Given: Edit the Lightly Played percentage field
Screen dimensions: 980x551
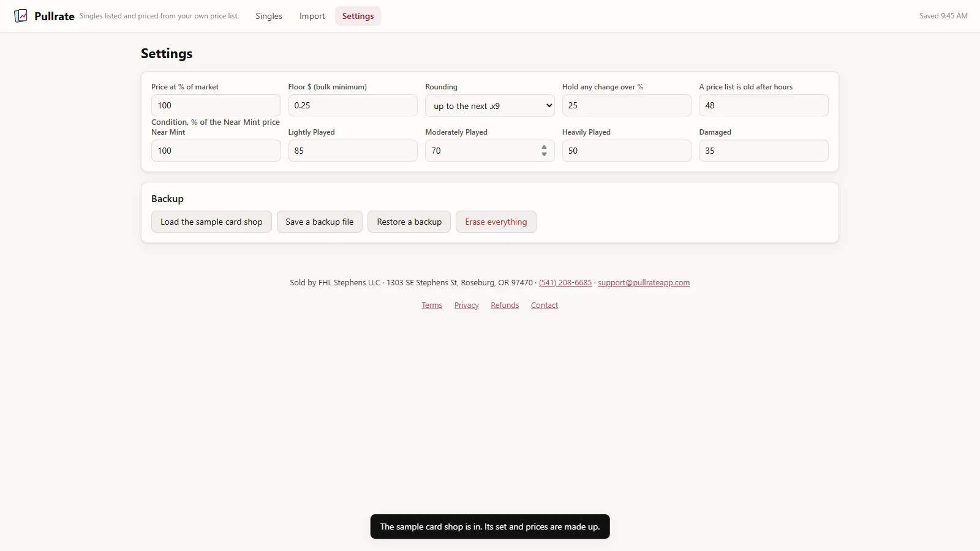Looking at the screenshot, I should click(x=353, y=151).
